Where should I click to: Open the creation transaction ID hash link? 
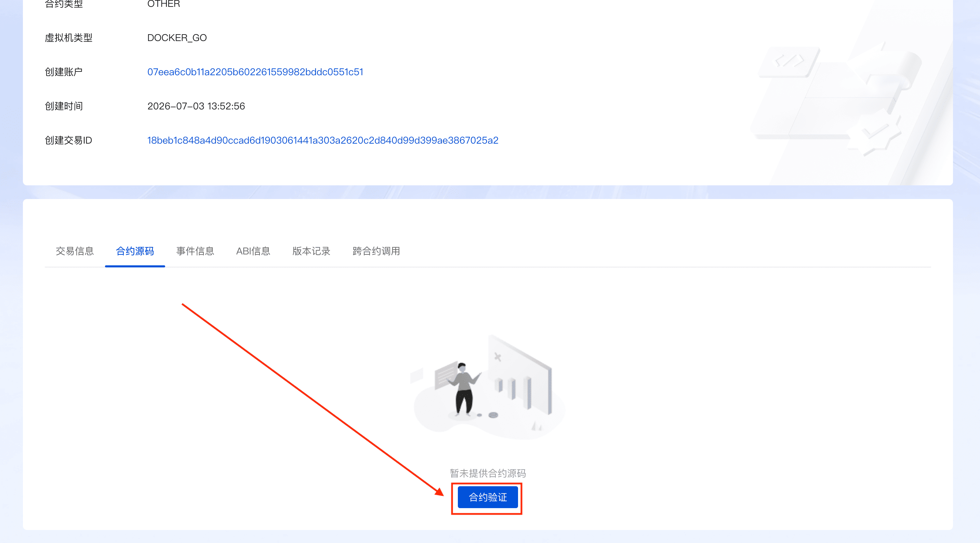pyautogui.click(x=322, y=141)
